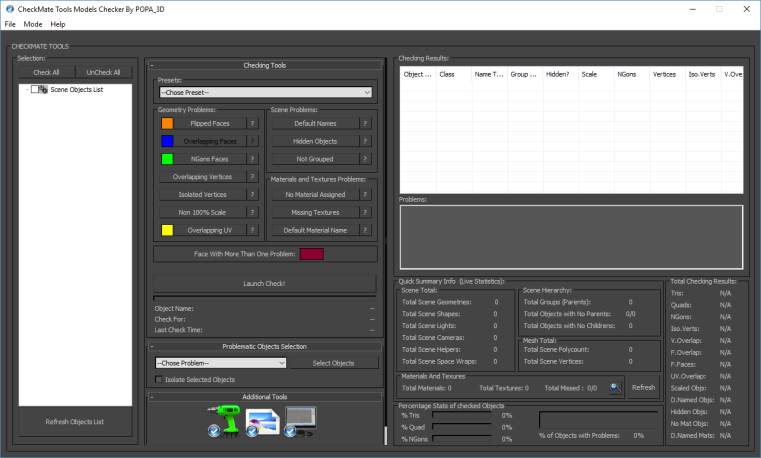Toggle the Default Names check

[315, 124]
